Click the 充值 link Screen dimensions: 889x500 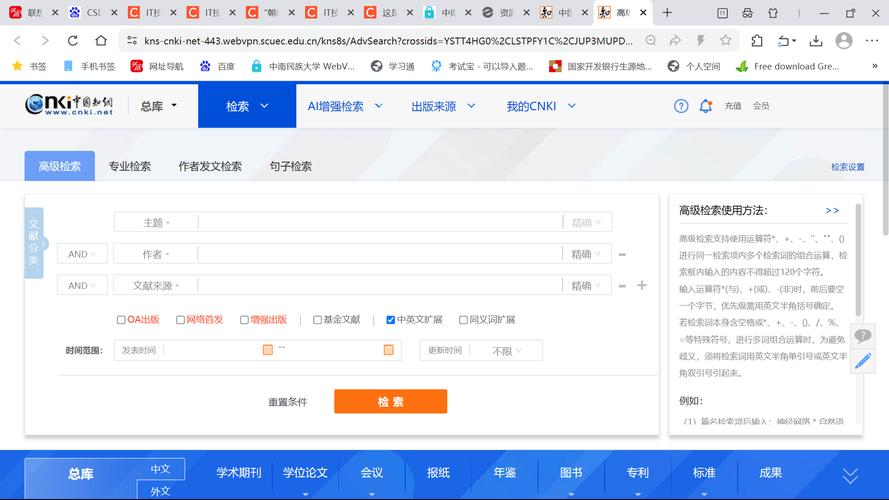(x=733, y=106)
